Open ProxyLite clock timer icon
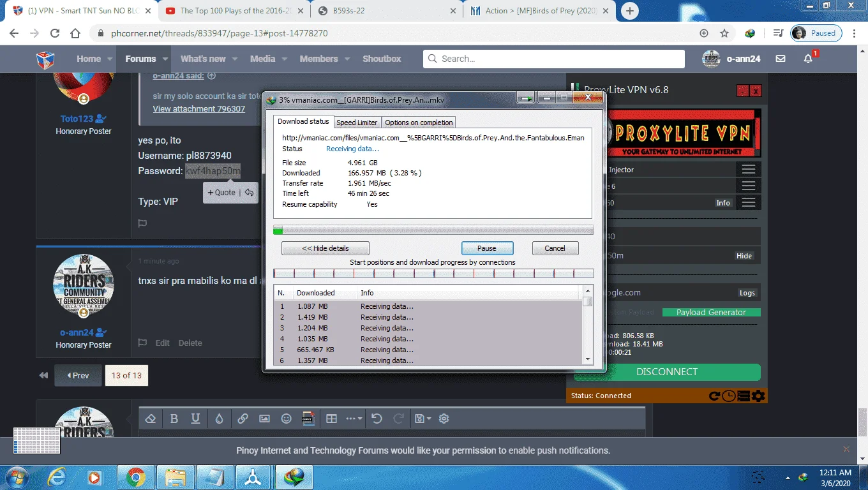This screenshot has height=490, width=868. point(730,396)
